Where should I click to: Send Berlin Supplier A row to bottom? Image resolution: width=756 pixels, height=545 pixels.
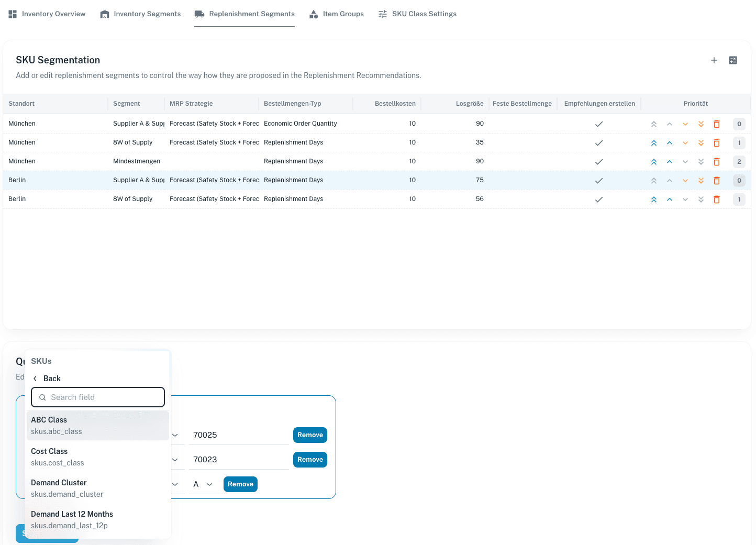coord(701,181)
